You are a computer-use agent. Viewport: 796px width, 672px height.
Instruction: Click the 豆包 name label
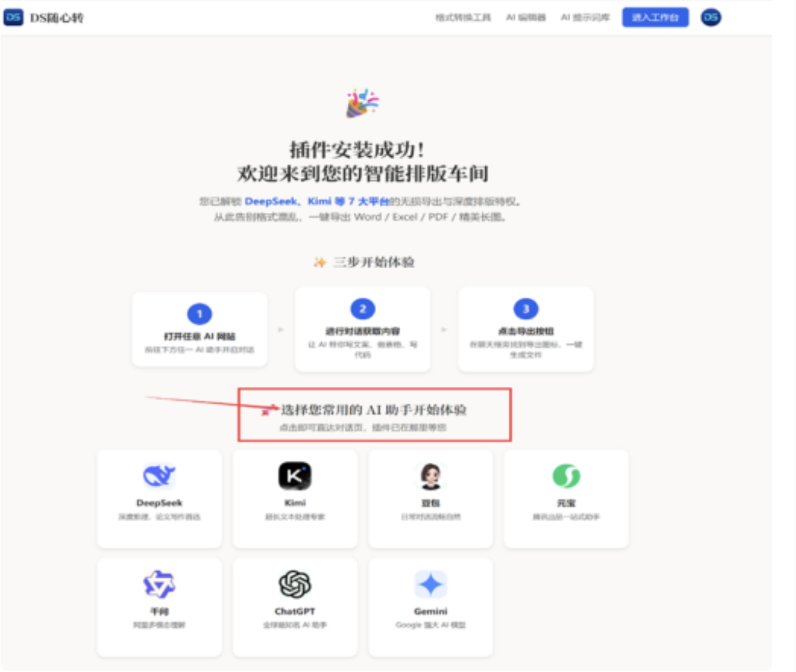[x=430, y=503]
